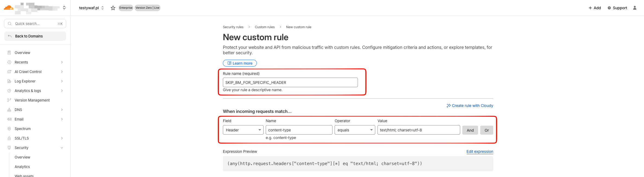Click Create rule with Cloudy link
This screenshot has width=644, height=177.
[470, 106]
